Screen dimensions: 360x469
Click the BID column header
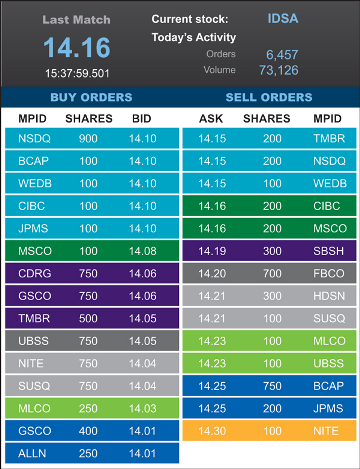coord(142,119)
